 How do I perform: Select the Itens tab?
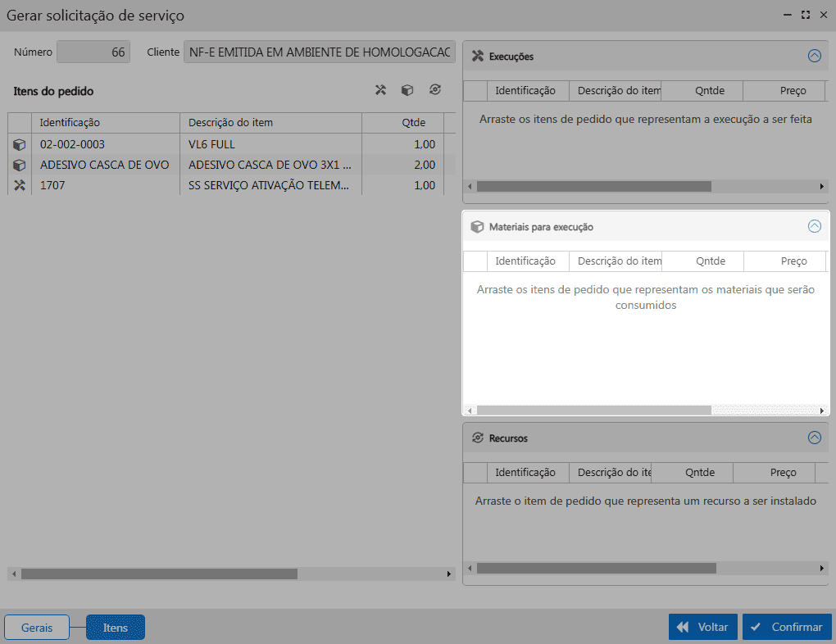pos(116,628)
